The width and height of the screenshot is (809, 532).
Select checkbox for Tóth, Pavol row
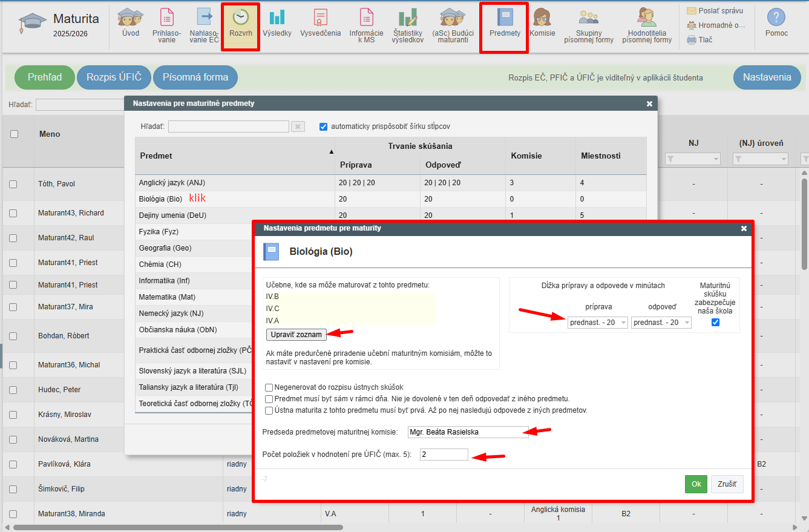coord(13,184)
